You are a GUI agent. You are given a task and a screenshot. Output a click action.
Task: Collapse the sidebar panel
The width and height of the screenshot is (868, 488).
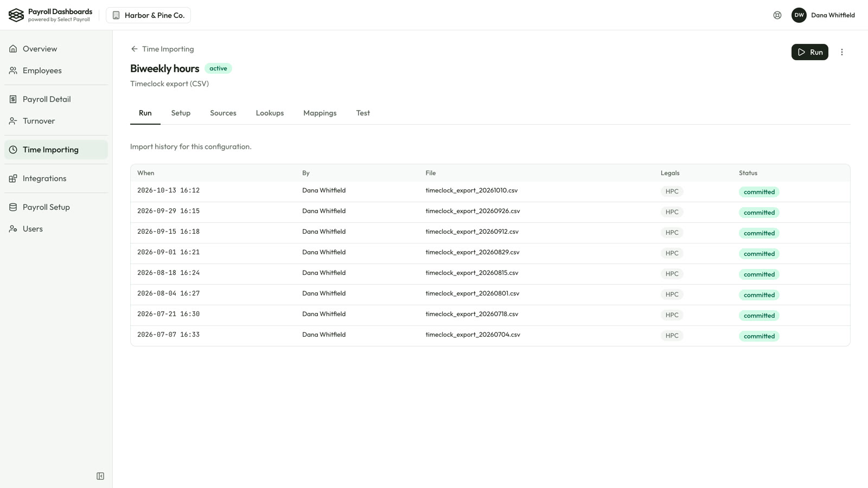100,476
